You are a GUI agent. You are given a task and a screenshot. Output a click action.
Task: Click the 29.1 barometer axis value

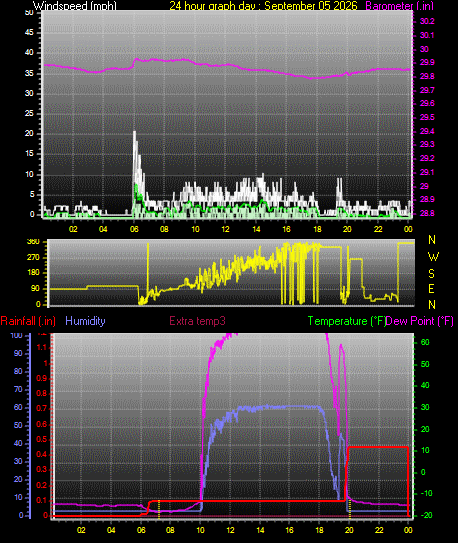point(427,172)
